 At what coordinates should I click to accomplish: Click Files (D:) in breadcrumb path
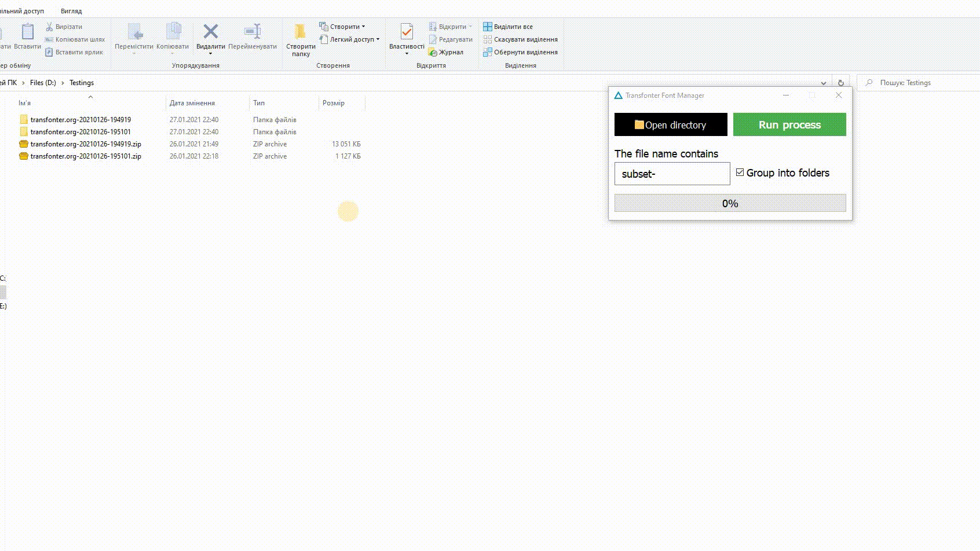tap(43, 83)
